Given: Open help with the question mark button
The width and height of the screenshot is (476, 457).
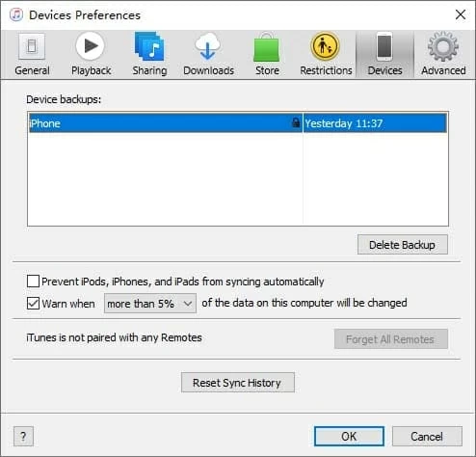Looking at the screenshot, I should 23,436.
